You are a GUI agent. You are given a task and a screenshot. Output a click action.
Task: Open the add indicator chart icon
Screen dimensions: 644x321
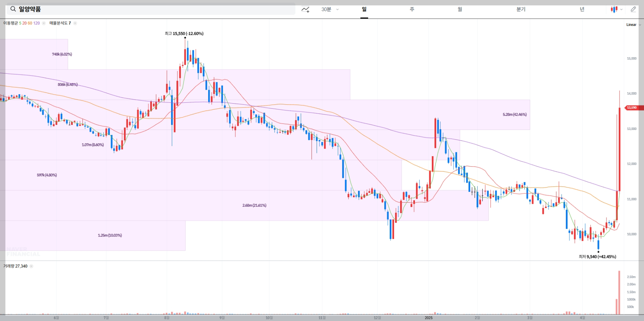point(305,10)
